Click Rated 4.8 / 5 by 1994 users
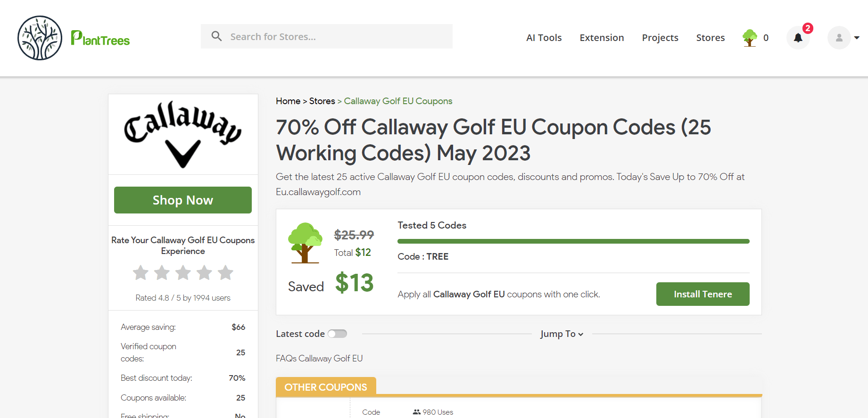The image size is (868, 418). [183, 298]
